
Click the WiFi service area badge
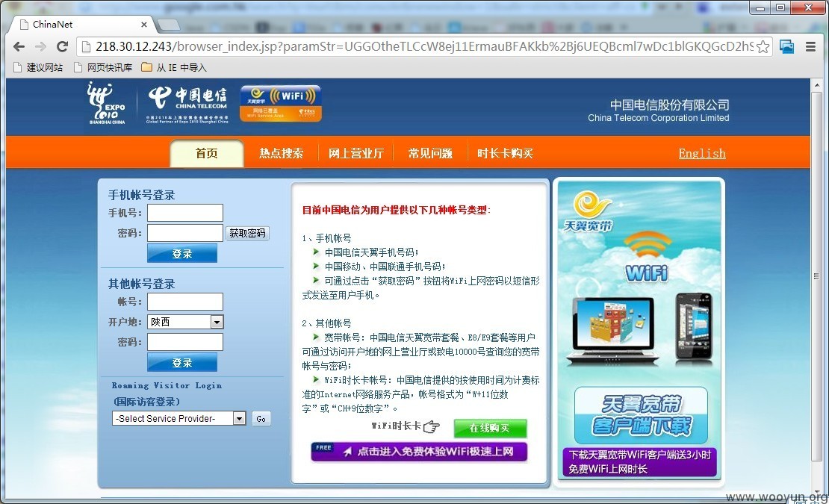click(x=280, y=103)
